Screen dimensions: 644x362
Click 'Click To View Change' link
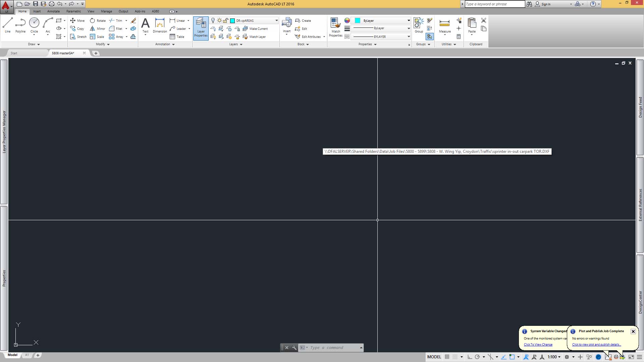(x=538, y=345)
